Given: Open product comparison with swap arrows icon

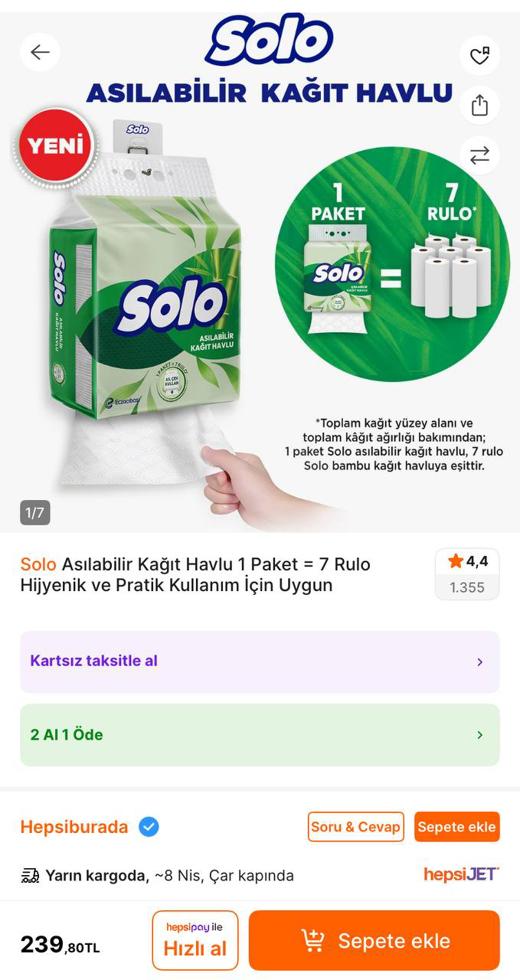Looking at the screenshot, I should pyautogui.click(x=479, y=155).
